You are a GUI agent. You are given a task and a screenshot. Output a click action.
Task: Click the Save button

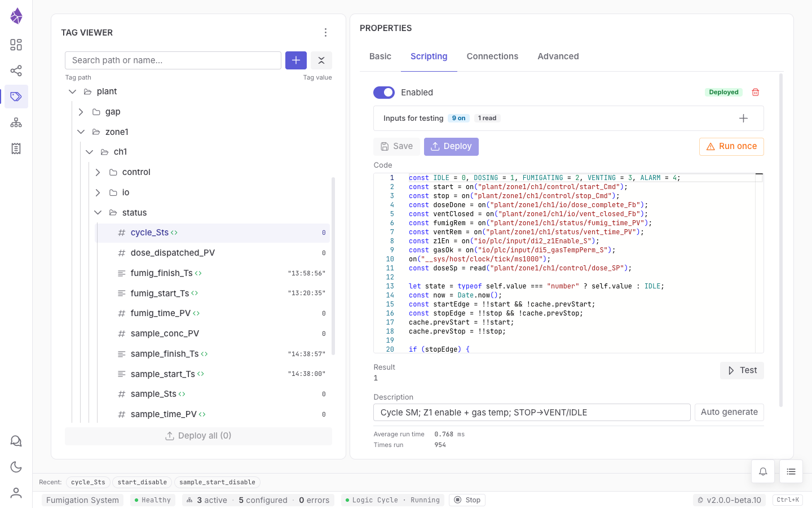(x=396, y=146)
